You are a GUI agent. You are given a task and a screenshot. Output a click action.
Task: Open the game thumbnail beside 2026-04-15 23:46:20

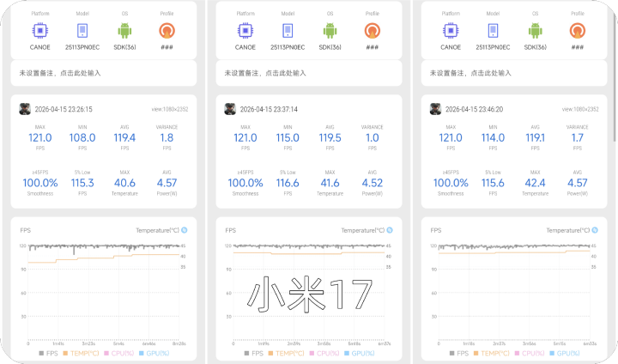(435, 109)
